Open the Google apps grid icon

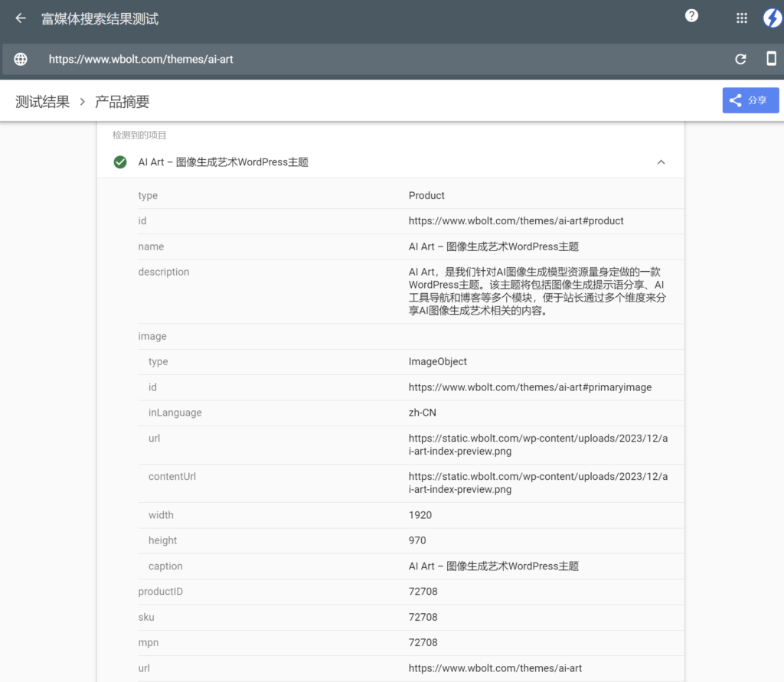coord(741,18)
